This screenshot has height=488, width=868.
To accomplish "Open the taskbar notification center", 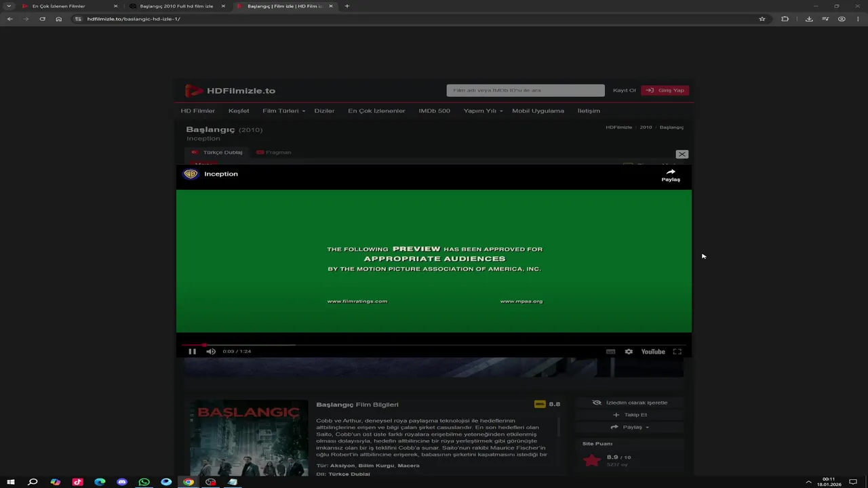I will [x=853, y=482].
